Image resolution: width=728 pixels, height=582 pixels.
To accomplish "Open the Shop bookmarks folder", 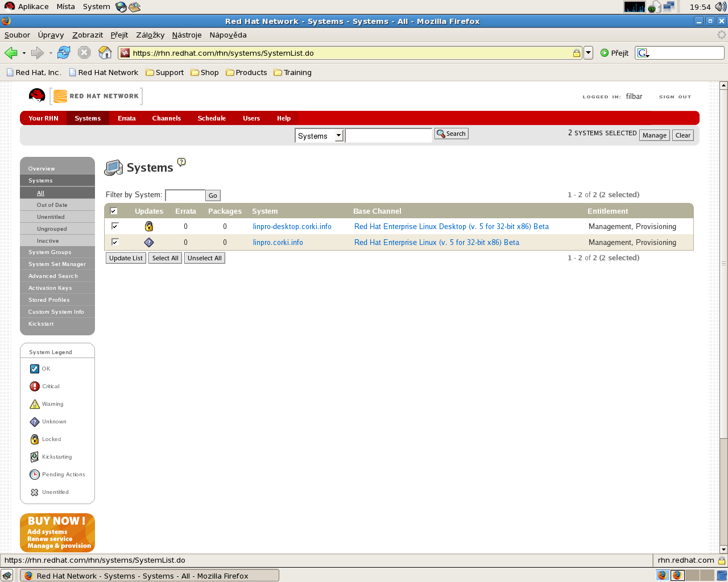I will point(205,72).
